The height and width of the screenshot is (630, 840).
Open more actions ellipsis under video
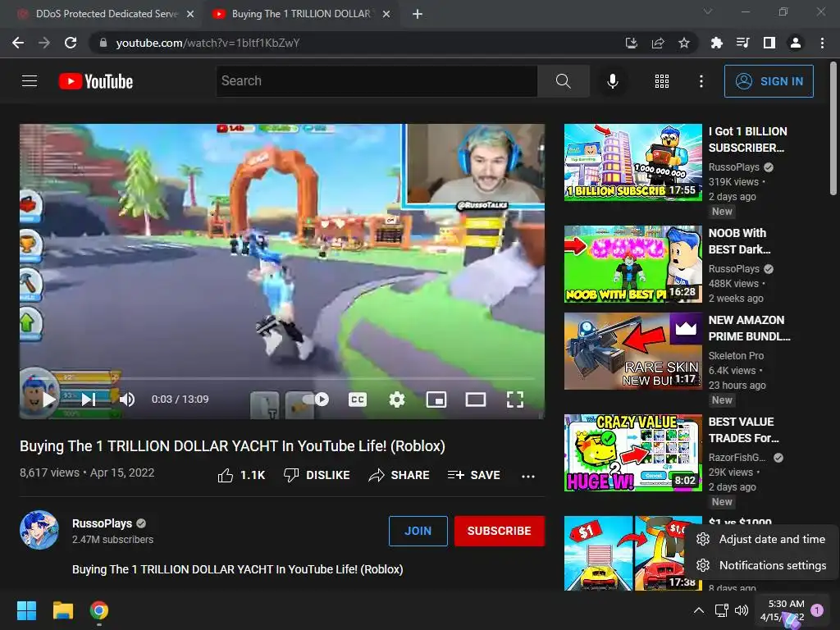coord(528,476)
